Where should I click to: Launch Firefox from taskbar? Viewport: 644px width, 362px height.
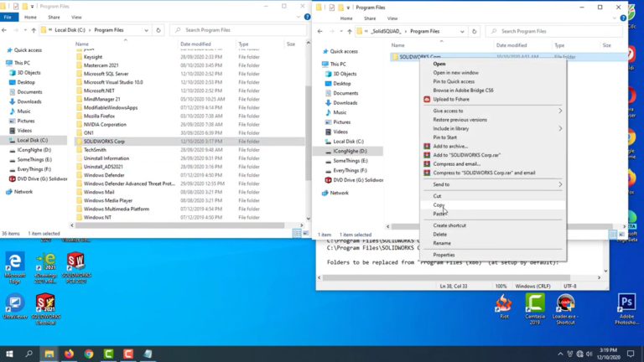69,354
